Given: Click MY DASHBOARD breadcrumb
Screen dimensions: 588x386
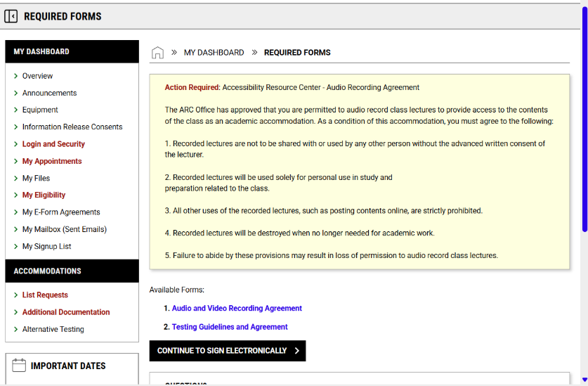Looking at the screenshot, I should 214,53.
